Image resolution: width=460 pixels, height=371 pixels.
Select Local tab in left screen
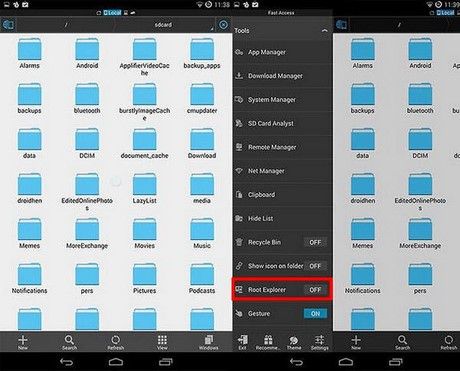(112, 13)
